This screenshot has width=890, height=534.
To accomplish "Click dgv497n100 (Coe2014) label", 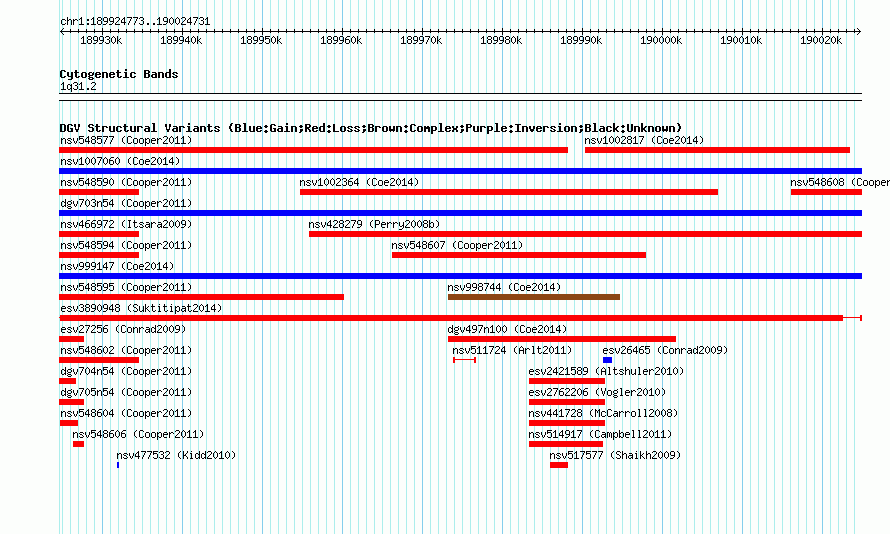I will 507,329.
